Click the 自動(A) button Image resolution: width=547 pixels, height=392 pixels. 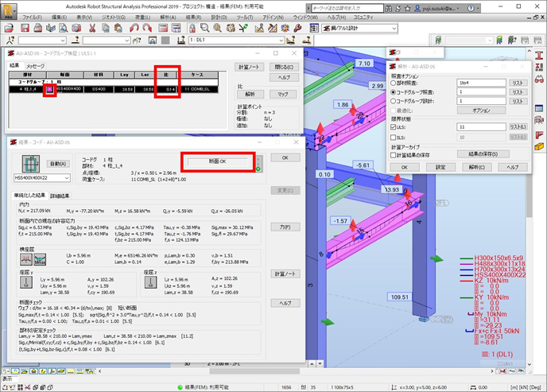58,164
